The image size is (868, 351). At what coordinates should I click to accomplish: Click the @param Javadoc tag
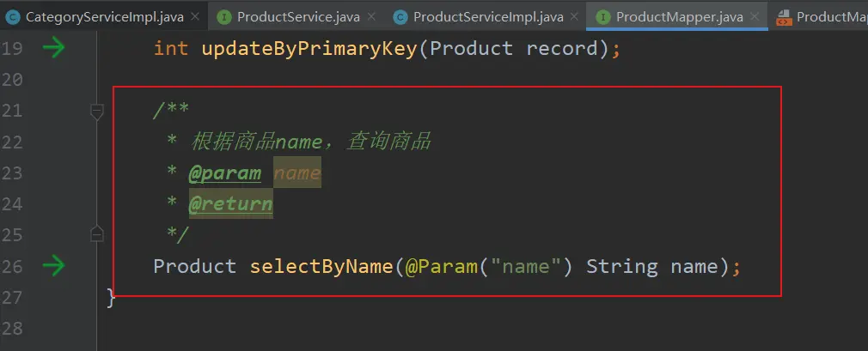pos(225,173)
